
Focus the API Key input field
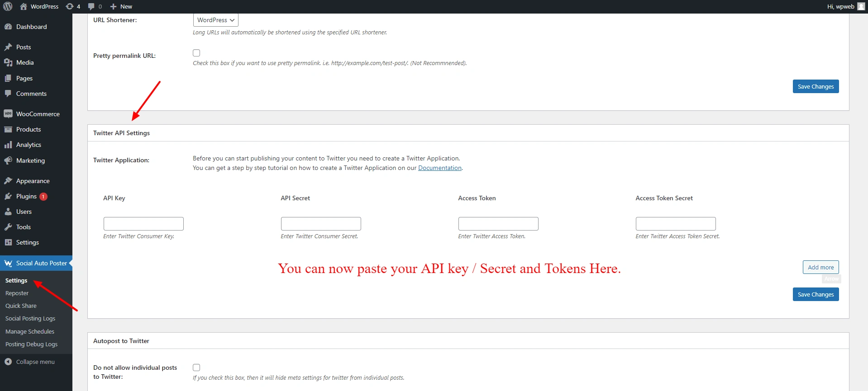[x=143, y=224]
